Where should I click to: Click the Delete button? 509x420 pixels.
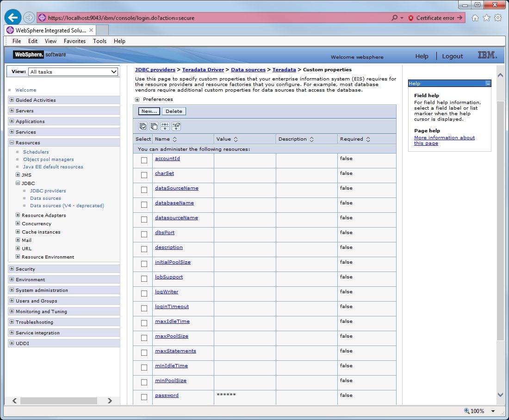174,111
